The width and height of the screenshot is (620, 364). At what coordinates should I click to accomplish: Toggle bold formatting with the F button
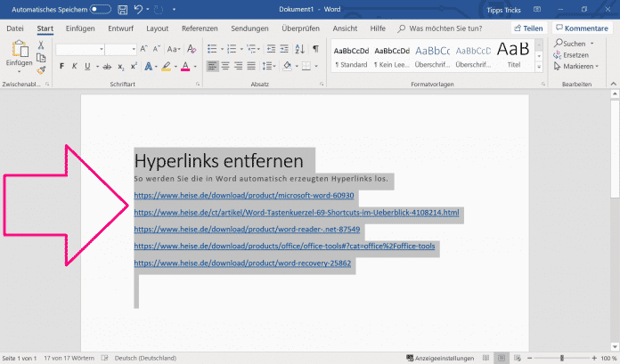pos(61,66)
